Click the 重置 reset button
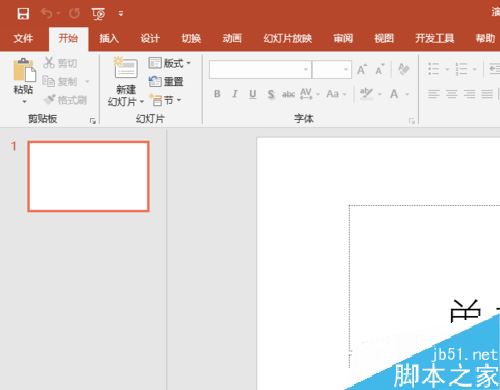Screen dimensions: 500x390 click(x=166, y=81)
